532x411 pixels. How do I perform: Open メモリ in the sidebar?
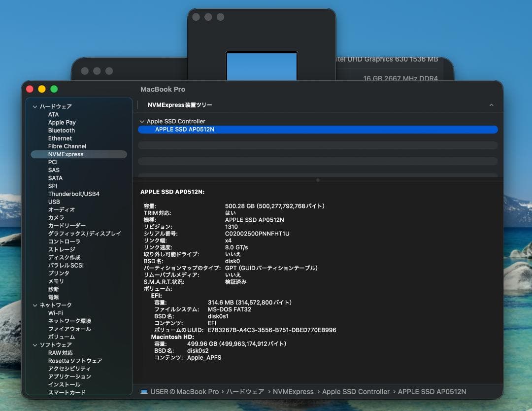point(56,281)
